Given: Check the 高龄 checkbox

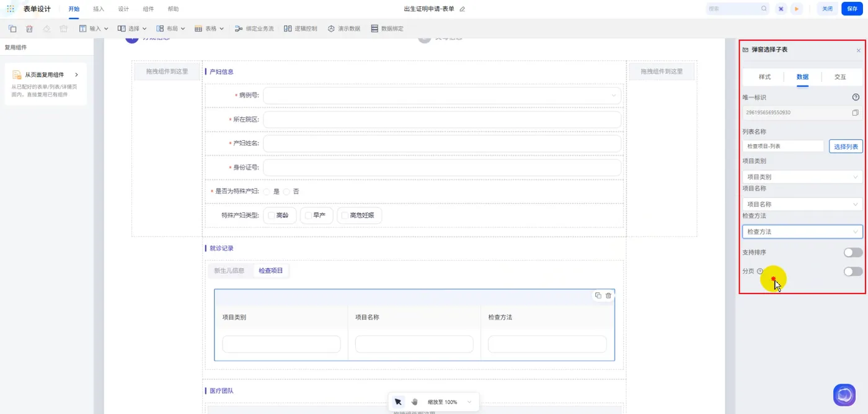Looking at the screenshot, I should pyautogui.click(x=272, y=215).
